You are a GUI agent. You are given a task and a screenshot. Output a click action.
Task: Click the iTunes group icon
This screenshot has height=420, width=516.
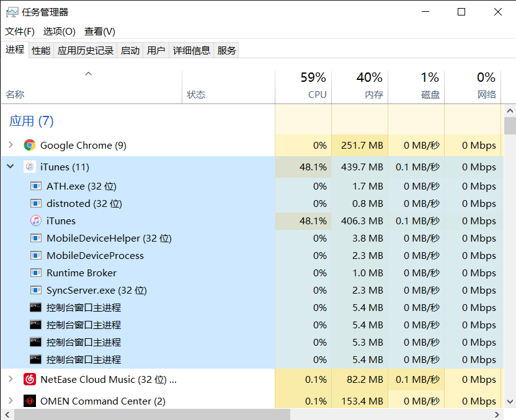(29, 167)
